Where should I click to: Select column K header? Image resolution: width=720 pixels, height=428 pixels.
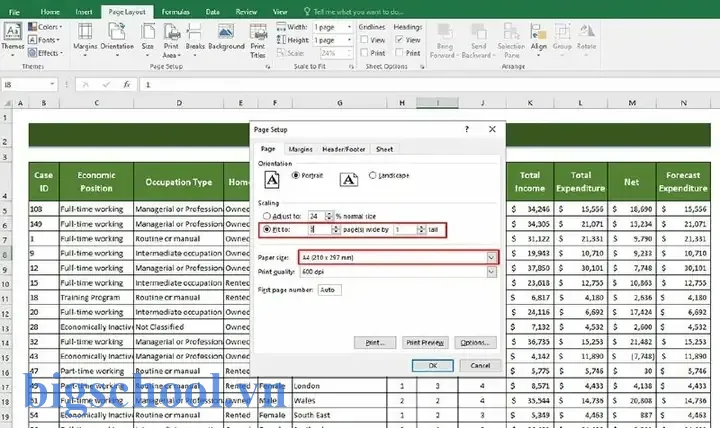[530, 103]
